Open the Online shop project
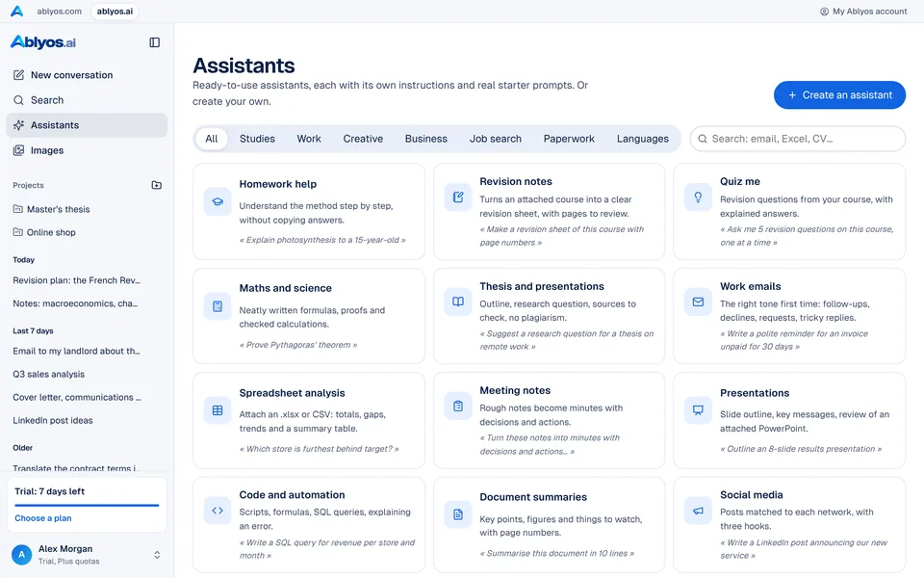 (87, 232)
